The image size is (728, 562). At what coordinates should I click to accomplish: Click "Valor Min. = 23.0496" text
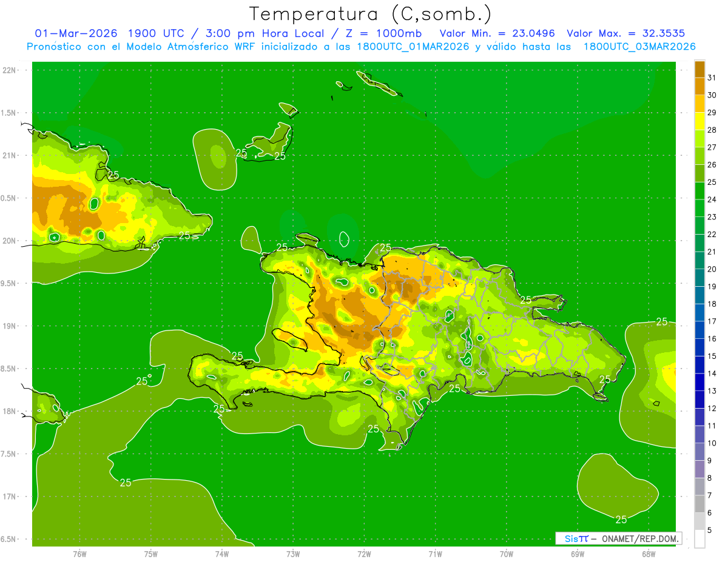point(497,33)
